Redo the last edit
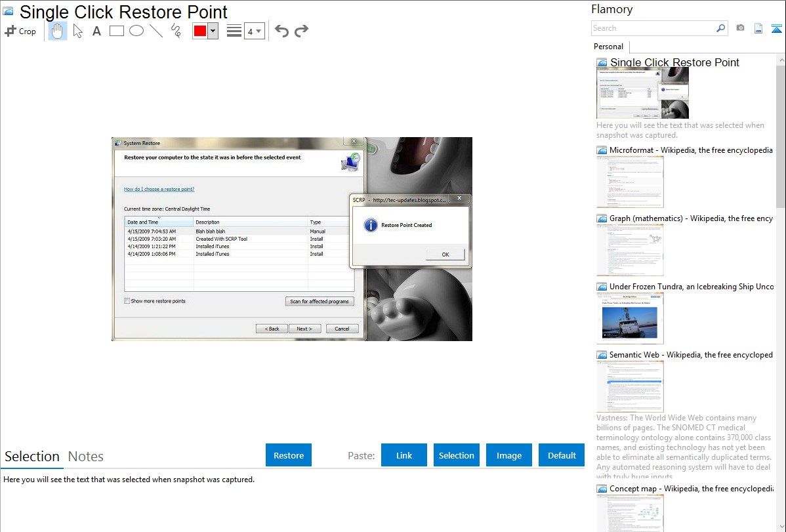The image size is (786, 532). (x=301, y=31)
